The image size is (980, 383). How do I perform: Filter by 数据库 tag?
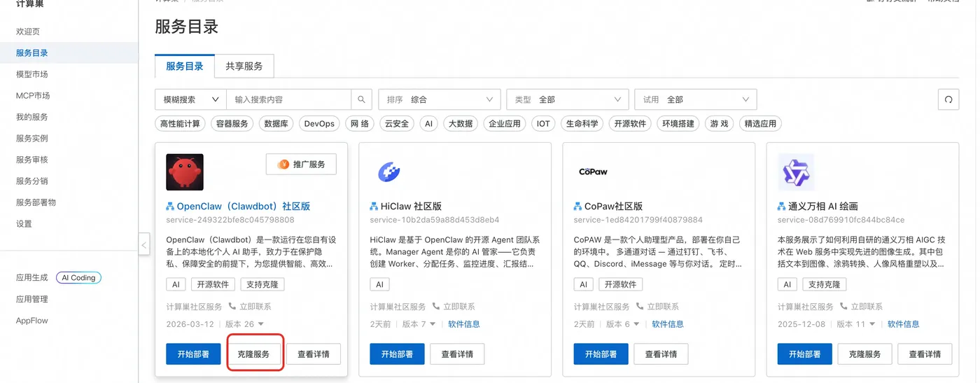pos(276,124)
